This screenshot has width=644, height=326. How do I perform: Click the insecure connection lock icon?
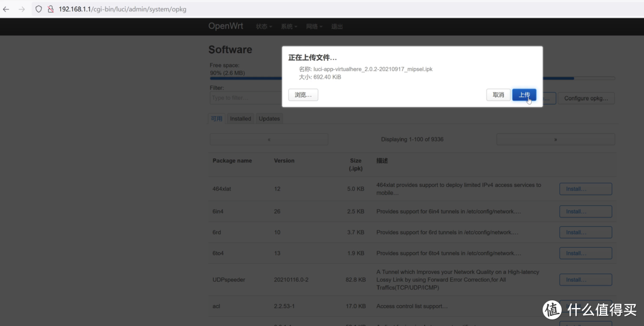pyautogui.click(x=50, y=9)
